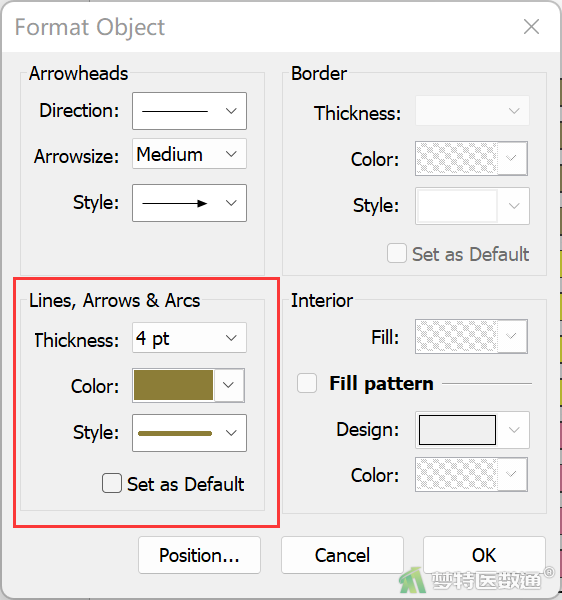Open the Border Style dropdown

point(472,206)
